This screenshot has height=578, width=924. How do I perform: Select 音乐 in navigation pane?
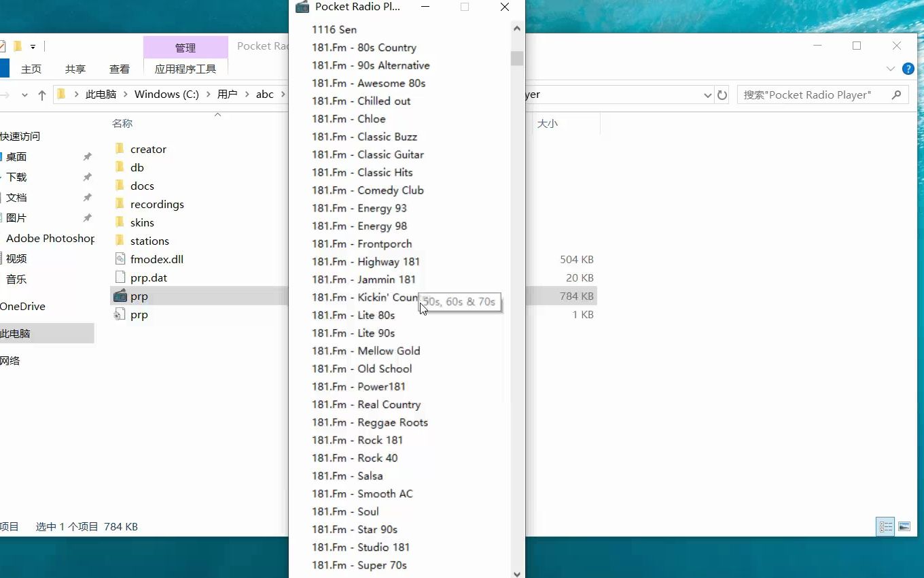tap(16, 279)
